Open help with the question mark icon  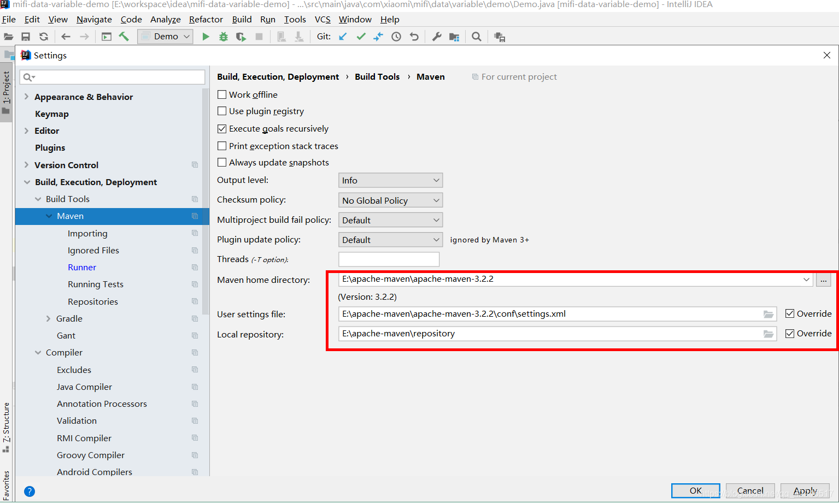click(x=30, y=491)
